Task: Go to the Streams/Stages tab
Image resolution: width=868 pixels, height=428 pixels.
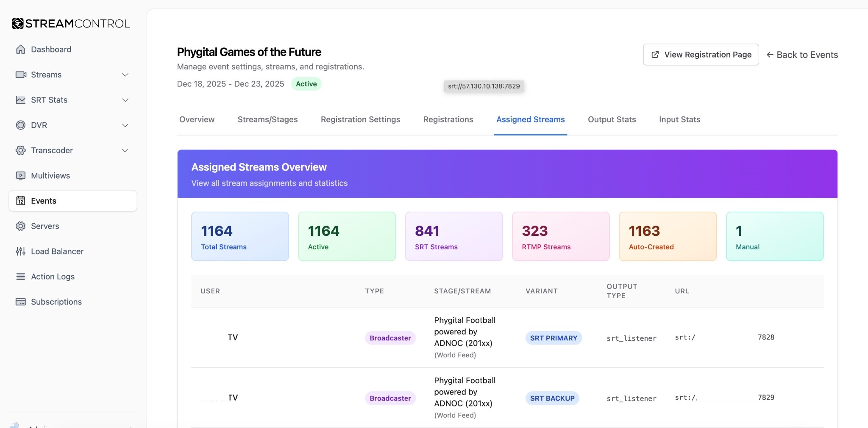Action: (x=267, y=119)
